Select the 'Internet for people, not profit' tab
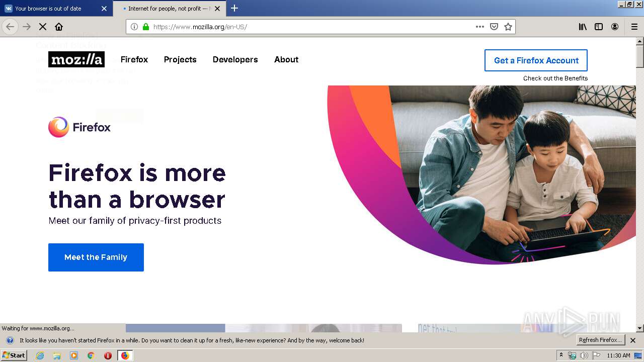The image size is (644, 362). (169, 9)
